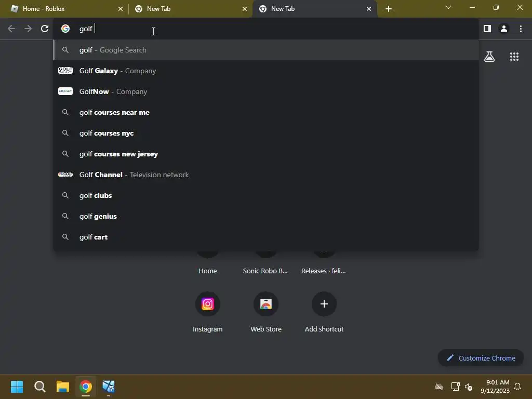Viewport: 532px width, 399px height.
Task: Click the cloud sync tray icon
Action: pos(439,387)
